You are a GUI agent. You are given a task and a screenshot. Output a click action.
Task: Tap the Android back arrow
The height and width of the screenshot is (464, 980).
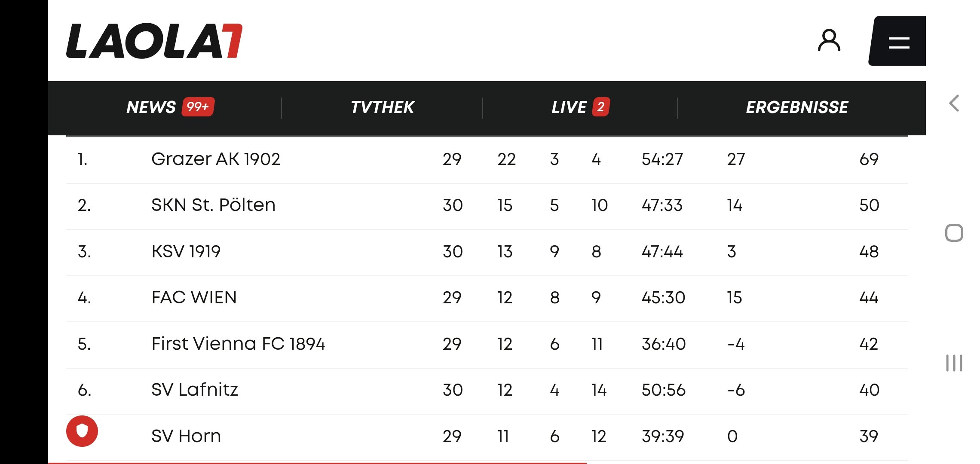[954, 103]
